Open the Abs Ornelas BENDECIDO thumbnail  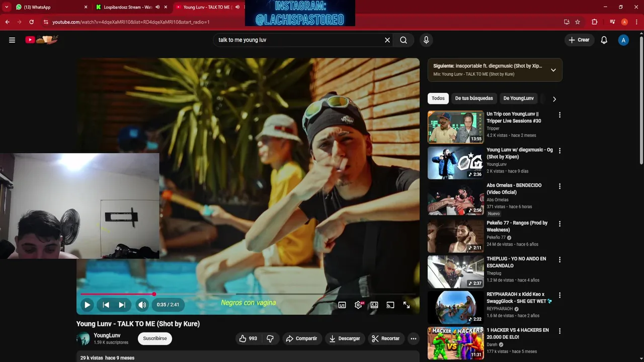[456, 199]
